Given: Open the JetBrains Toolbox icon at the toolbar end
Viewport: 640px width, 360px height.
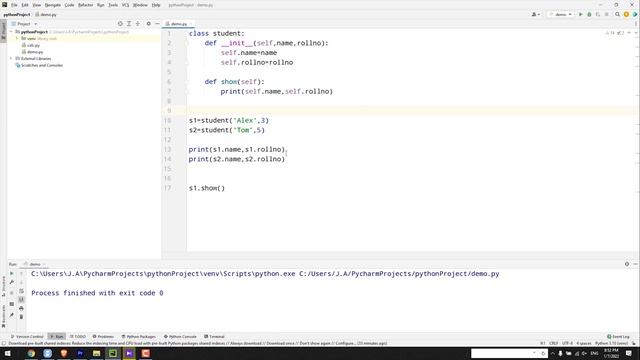Looking at the screenshot, I should coord(635,14).
